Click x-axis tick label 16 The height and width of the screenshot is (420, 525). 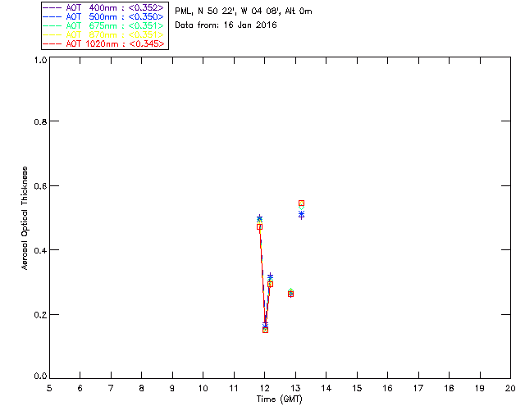pyautogui.click(x=388, y=388)
